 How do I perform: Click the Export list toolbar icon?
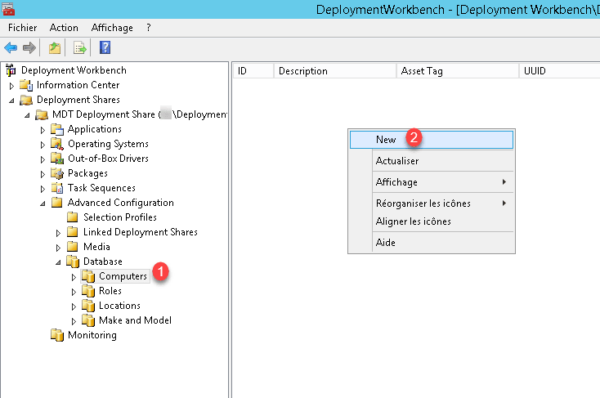click(80, 48)
